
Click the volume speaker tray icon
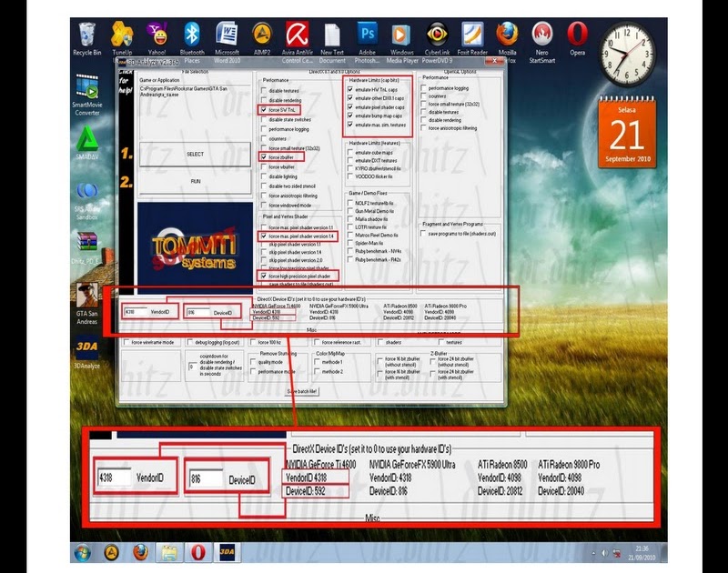coord(604,553)
